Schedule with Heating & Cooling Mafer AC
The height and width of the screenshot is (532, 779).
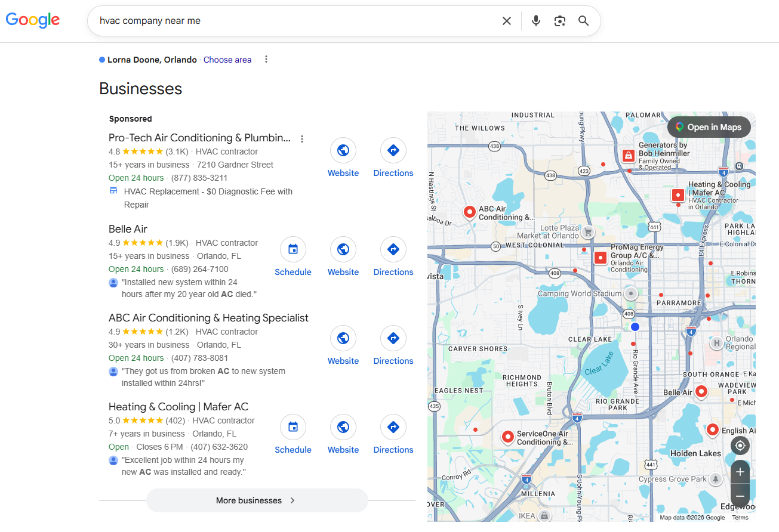point(293,427)
